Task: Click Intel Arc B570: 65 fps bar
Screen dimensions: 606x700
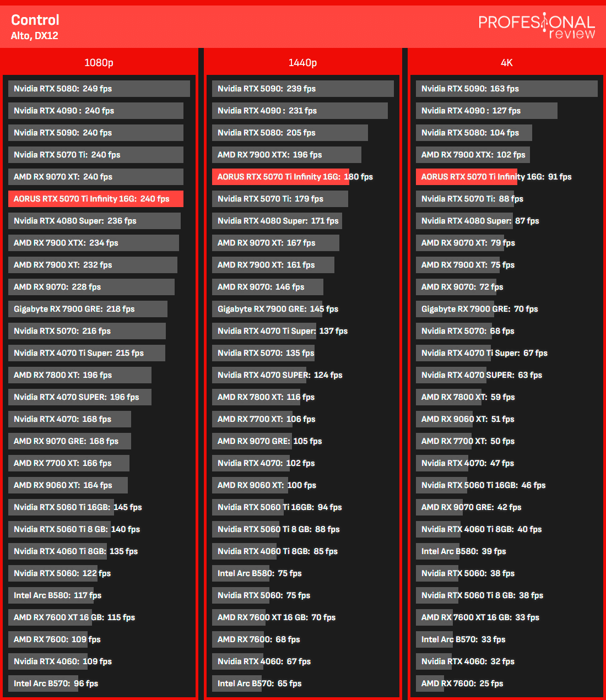Action: click(237, 683)
